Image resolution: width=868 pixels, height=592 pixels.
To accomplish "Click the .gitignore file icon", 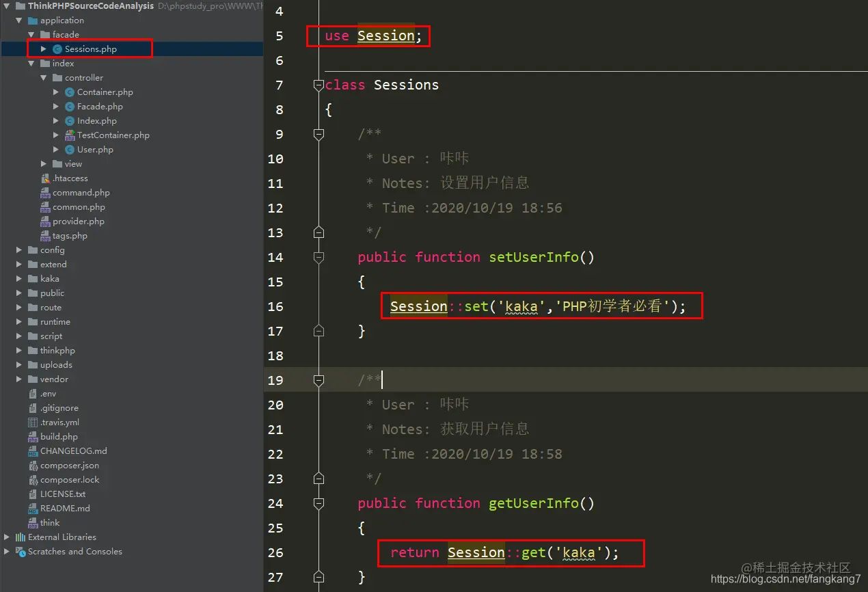I will point(33,408).
